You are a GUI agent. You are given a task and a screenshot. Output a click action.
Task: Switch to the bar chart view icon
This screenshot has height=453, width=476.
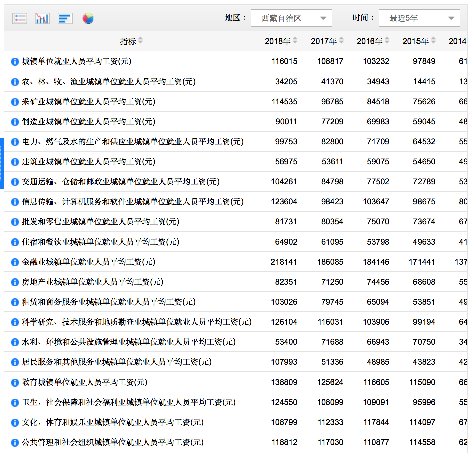tap(42, 18)
